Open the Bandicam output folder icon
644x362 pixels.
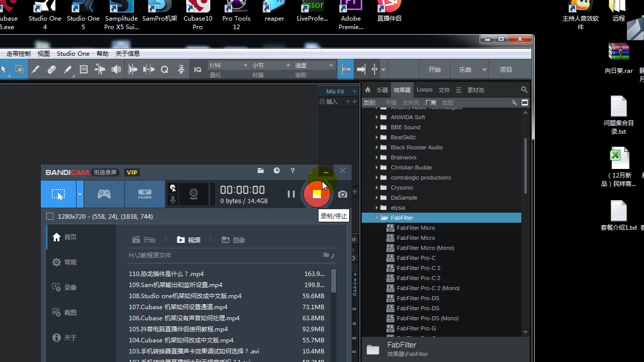coord(261,171)
